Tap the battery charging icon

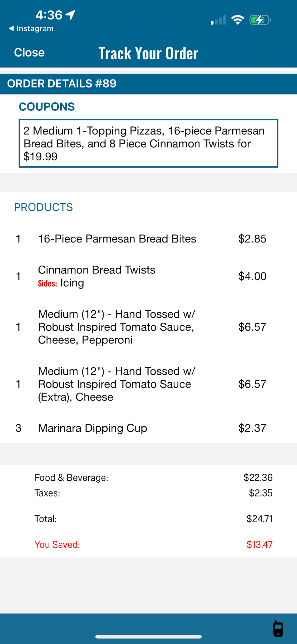point(260,20)
